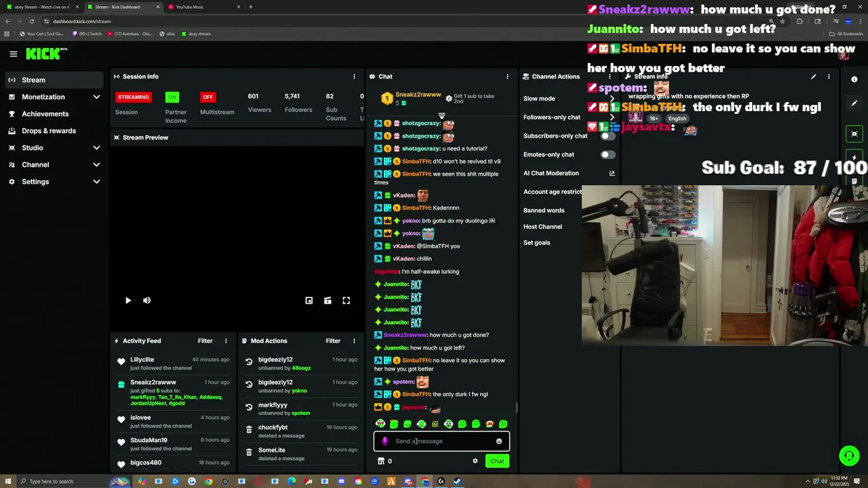Open the chat shop icon with 0
Image resolution: width=868 pixels, height=488 pixels.
(x=384, y=461)
